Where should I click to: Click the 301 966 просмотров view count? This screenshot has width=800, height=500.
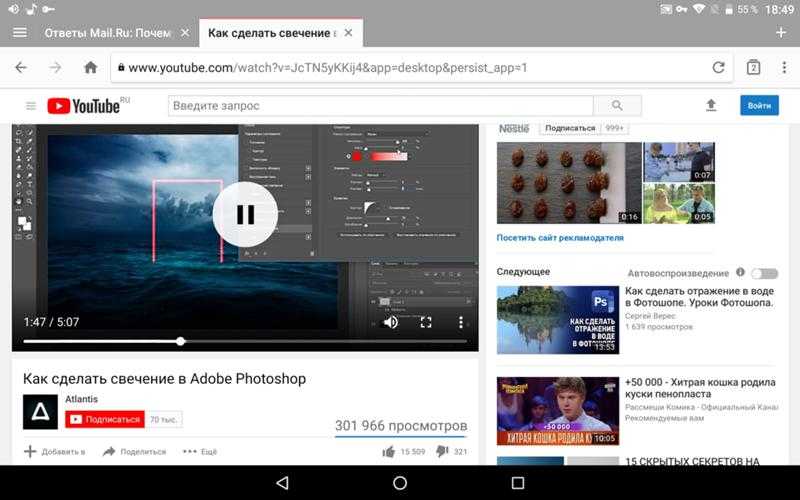[401, 426]
